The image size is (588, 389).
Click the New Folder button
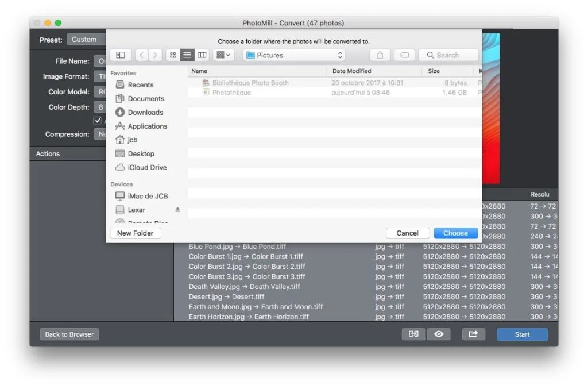coord(136,233)
